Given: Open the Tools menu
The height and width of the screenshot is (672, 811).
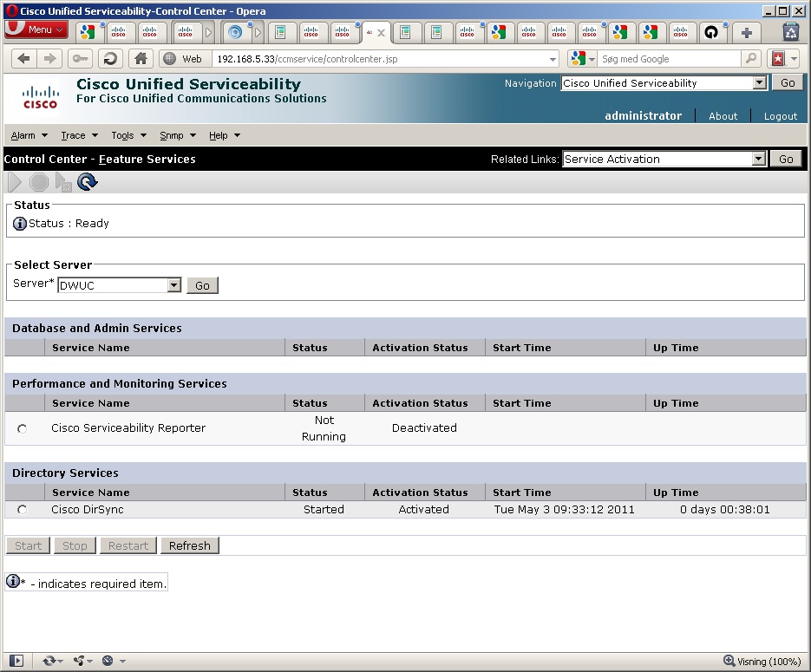Looking at the screenshot, I should [x=129, y=135].
